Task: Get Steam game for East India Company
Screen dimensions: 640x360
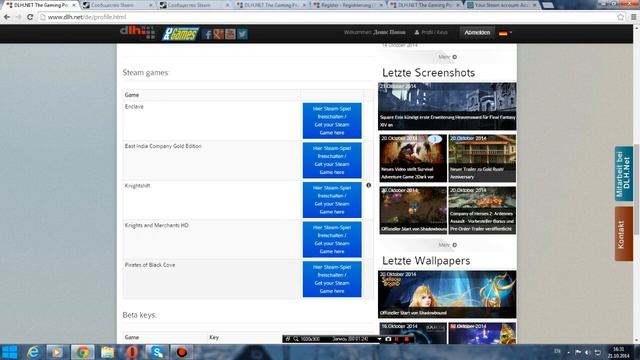Action: click(332, 160)
